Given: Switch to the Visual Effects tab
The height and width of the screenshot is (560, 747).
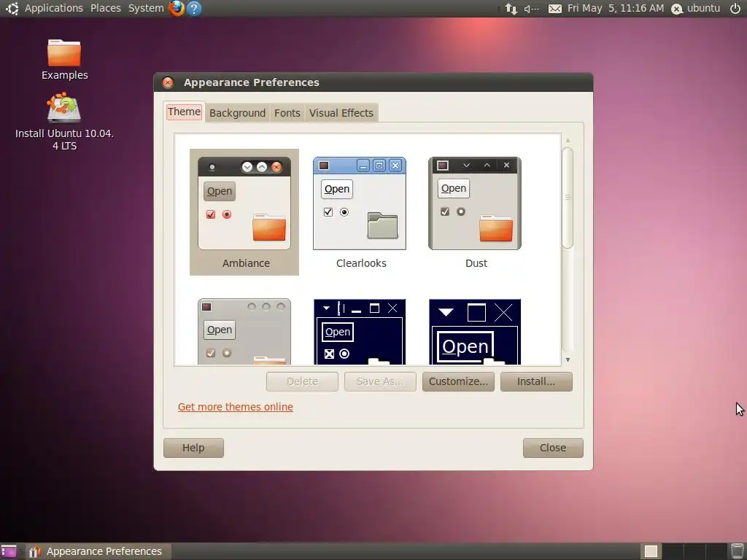Looking at the screenshot, I should point(341,113).
